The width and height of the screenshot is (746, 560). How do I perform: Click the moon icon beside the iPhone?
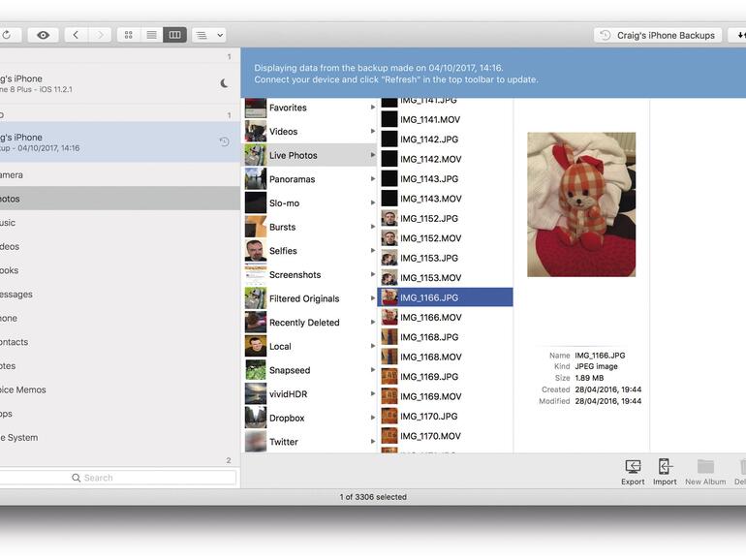pyautogui.click(x=224, y=83)
